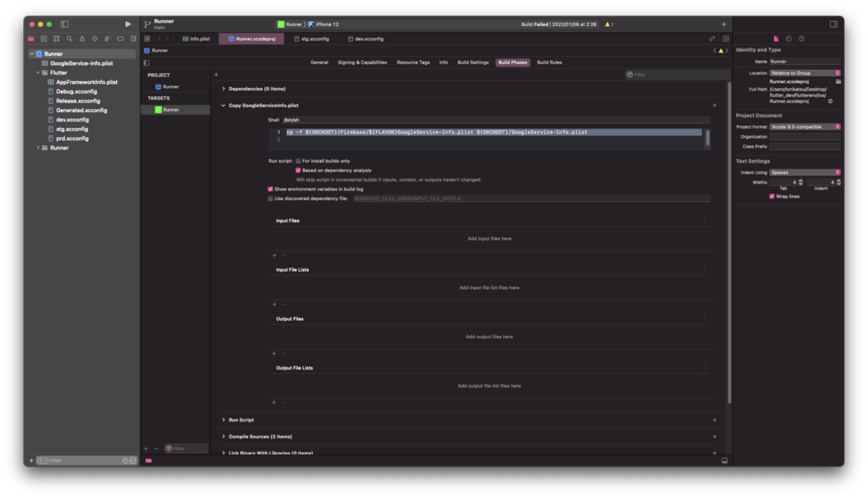Viewport: 868px width, 498px height.
Task: Open the dev.xcconfig editor tab
Action: (x=365, y=39)
